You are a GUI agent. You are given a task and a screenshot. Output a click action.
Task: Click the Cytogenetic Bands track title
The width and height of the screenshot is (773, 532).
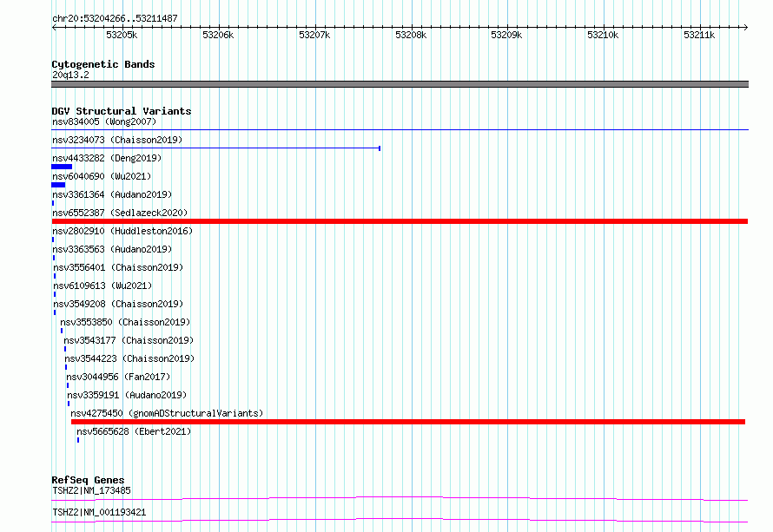click(x=103, y=64)
